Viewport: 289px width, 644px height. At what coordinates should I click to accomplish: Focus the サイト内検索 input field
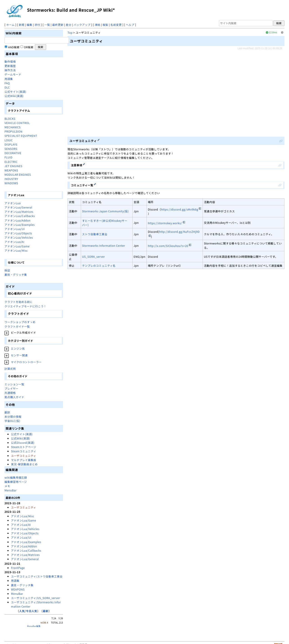pyautogui.click(x=246, y=23)
